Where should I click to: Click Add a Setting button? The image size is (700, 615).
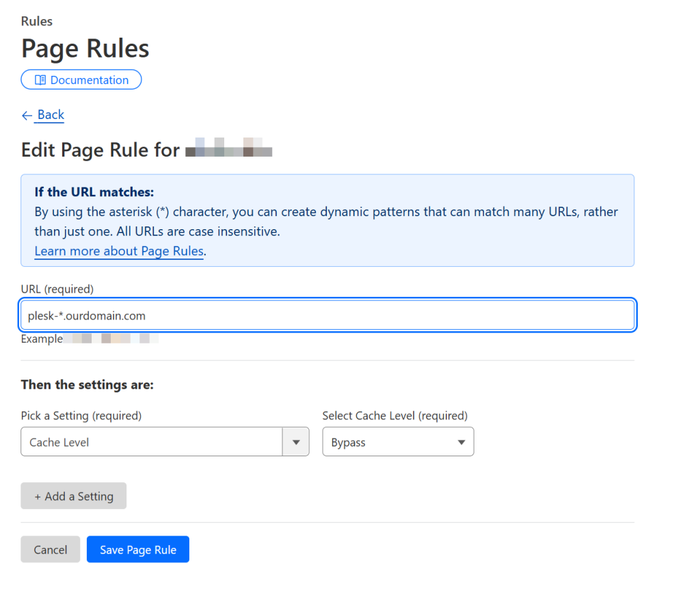74,496
